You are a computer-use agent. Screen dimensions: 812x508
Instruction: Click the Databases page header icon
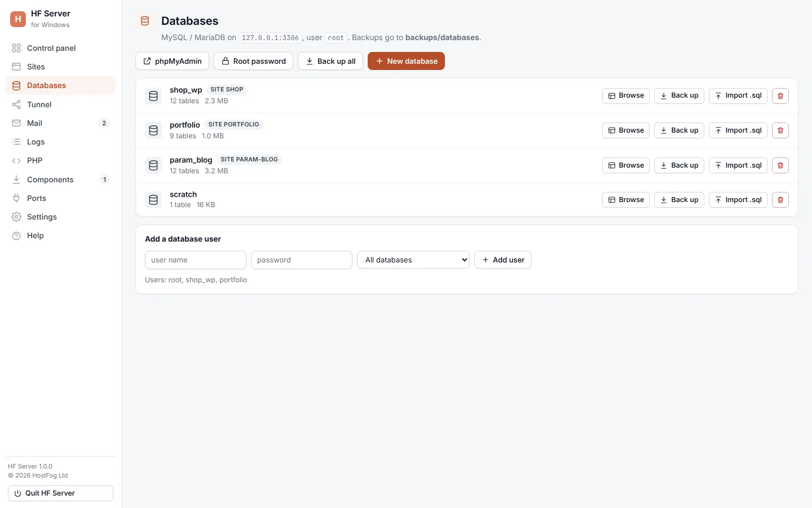point(145,21)
